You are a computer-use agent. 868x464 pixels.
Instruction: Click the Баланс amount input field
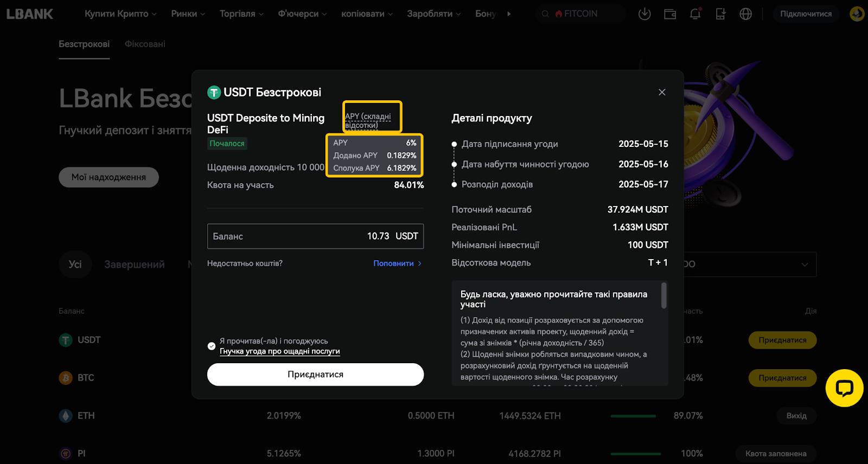point(315,236)
